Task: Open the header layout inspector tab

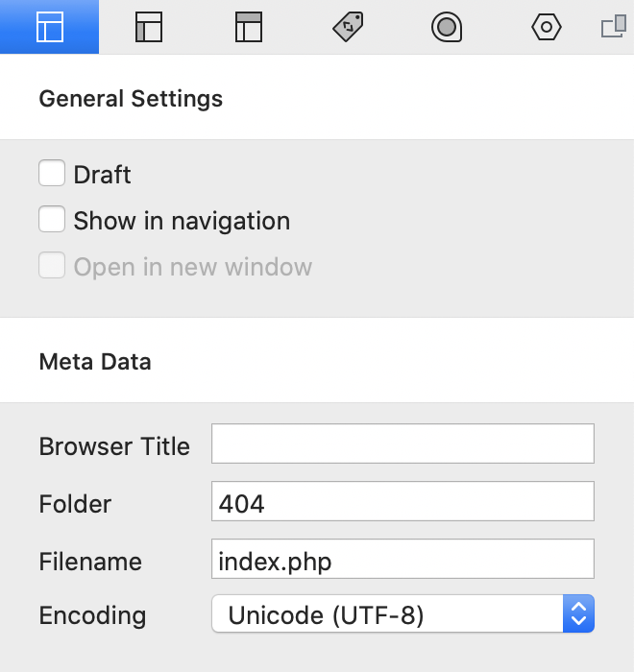Action: (249, 27)
